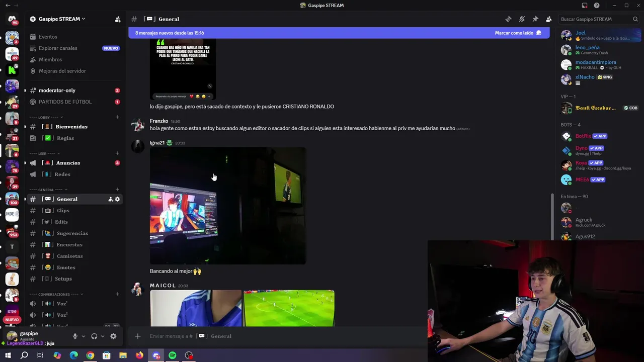The width and height of the screenshot is (644, 362).
Task: Open the Threads icon in channel header
Action: 509,19
